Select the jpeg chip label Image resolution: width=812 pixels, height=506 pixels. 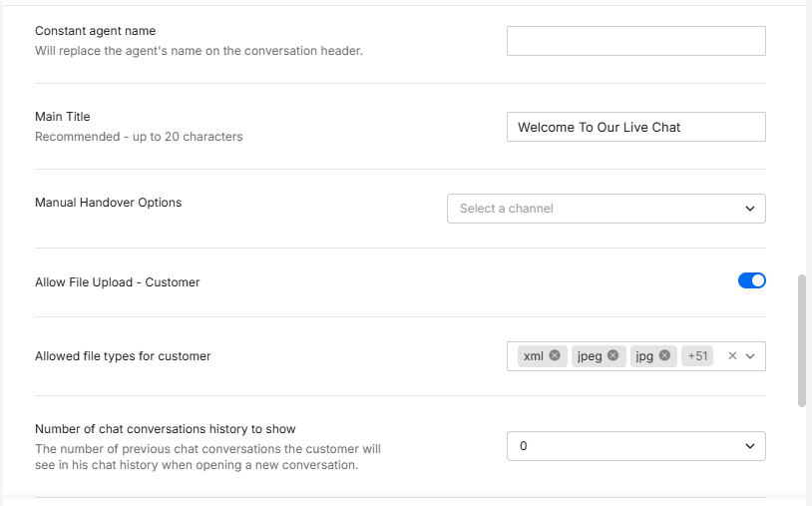click(590, 356)
